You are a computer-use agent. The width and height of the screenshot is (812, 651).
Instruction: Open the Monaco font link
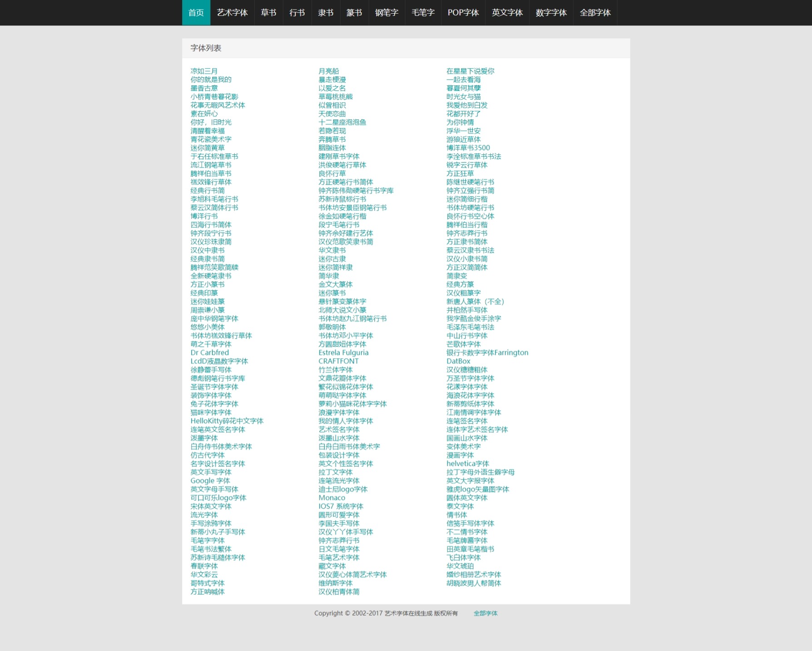pos(332,498)
